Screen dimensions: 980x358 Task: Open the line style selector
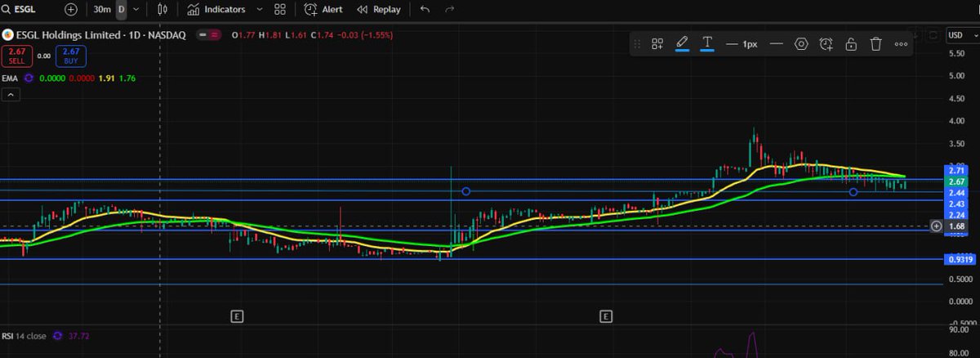coord(777,44)
